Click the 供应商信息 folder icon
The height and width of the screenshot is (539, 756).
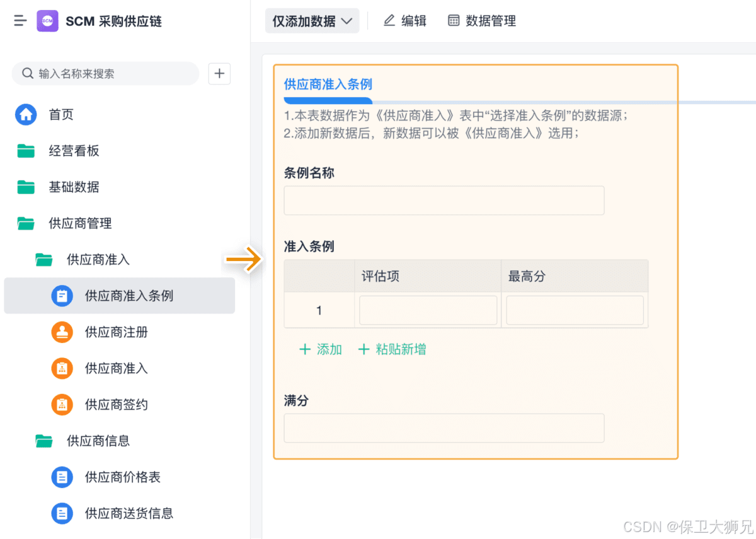point(44,441)
